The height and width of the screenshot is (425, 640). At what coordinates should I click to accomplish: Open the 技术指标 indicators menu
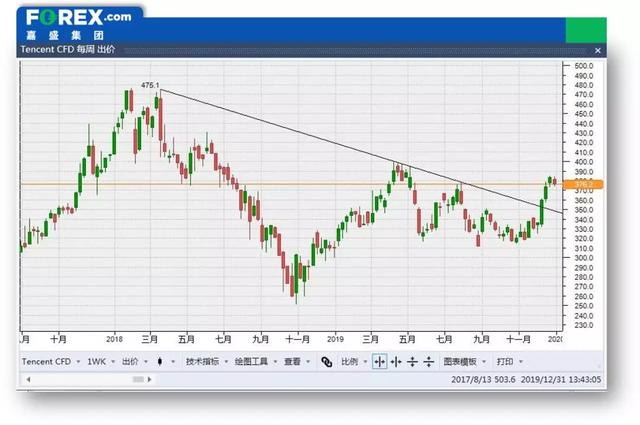click(207, 362)
